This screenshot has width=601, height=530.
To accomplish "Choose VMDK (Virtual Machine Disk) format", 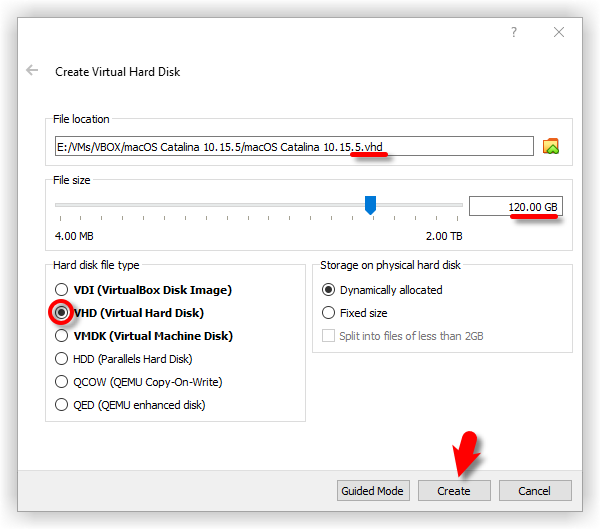I will (63, 336).
